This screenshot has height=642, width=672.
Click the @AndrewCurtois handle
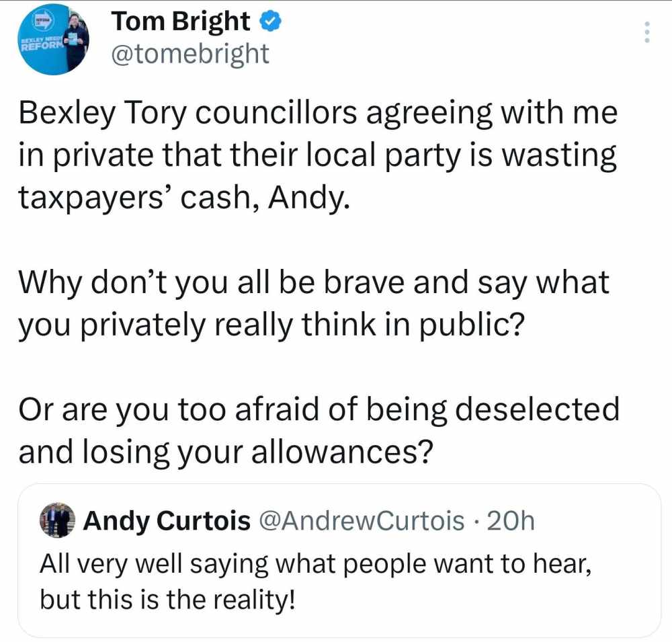click(362, 520)
